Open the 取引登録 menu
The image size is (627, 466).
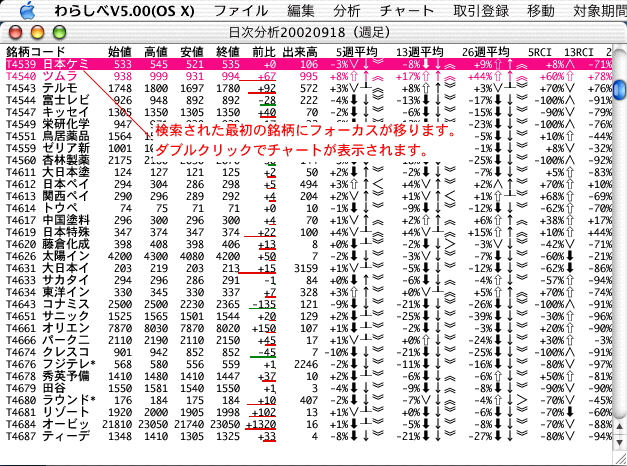tap(481, 11)
